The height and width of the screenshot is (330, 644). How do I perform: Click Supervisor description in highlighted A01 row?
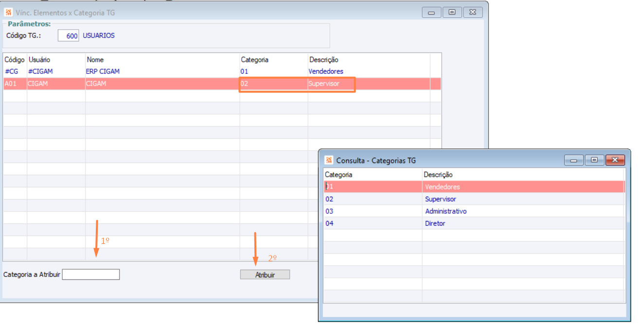324,84
